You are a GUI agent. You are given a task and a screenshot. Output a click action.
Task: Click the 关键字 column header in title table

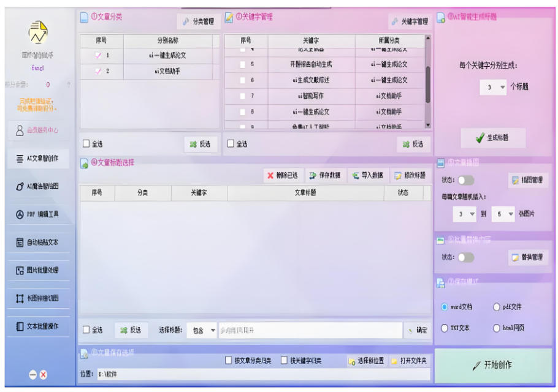point(199,193)
